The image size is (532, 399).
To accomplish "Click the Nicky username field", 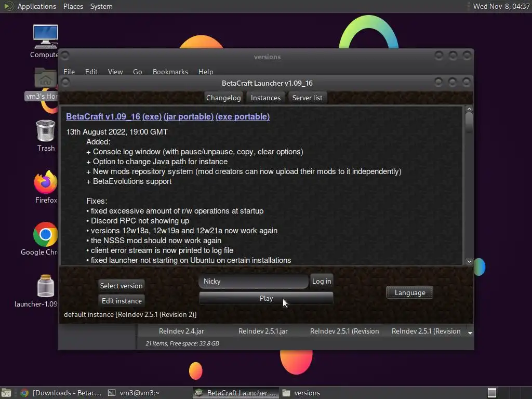I will point(254,281).
